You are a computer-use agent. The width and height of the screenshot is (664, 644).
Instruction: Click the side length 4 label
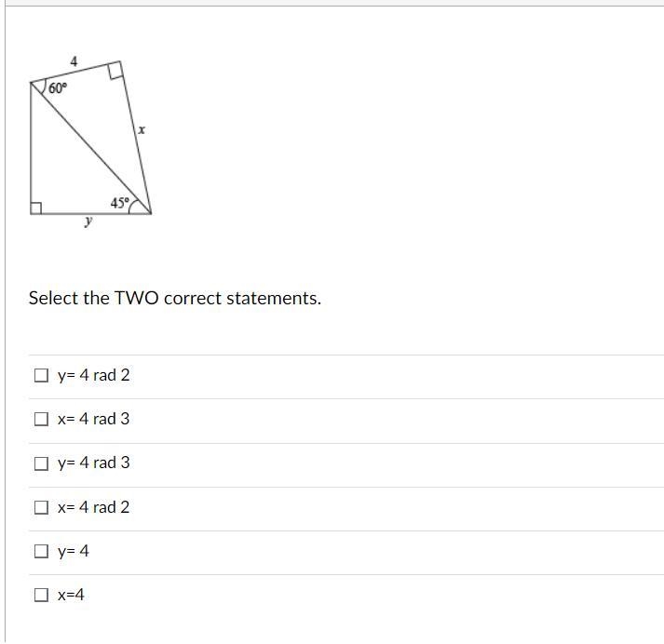click(x=75, y=61)
